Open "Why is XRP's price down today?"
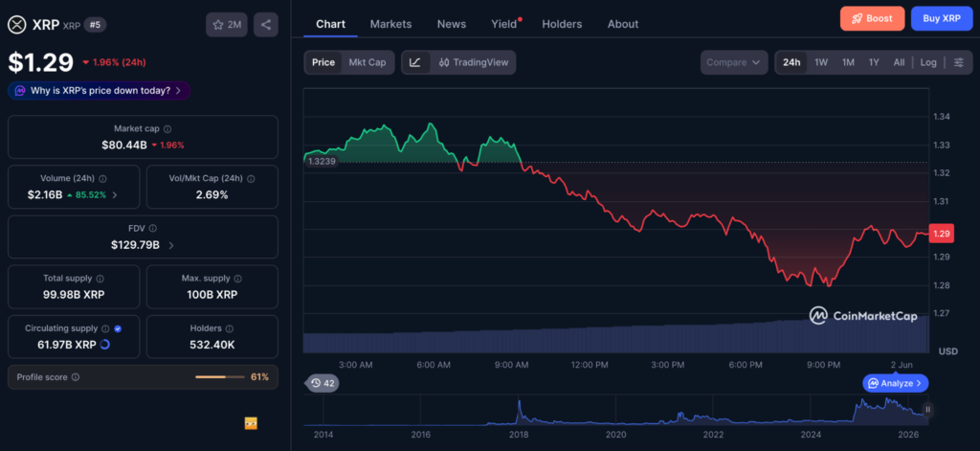This screenshot has height=451, width=980. coord(100,91)
